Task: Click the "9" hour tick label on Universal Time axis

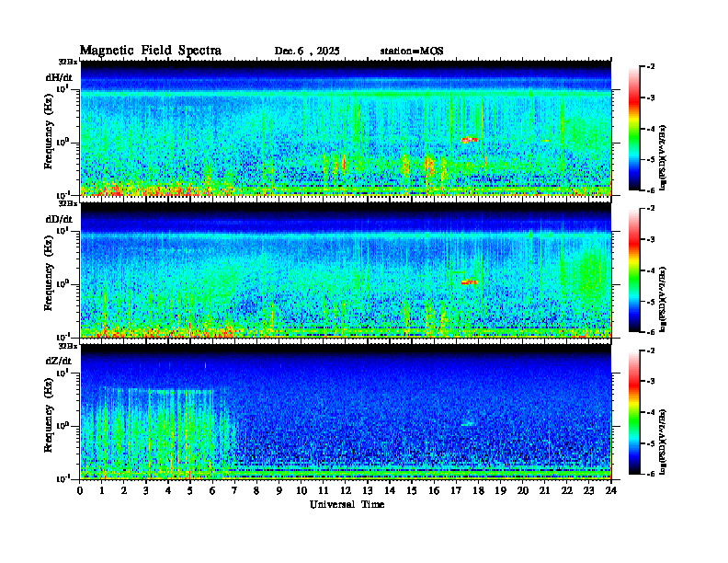Action: pyautogui.click(x=279, y=491)
